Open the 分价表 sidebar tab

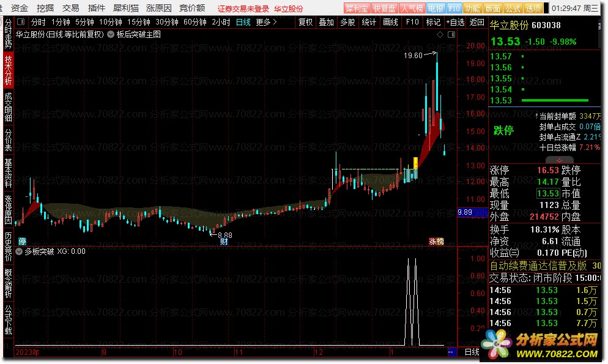8,140
